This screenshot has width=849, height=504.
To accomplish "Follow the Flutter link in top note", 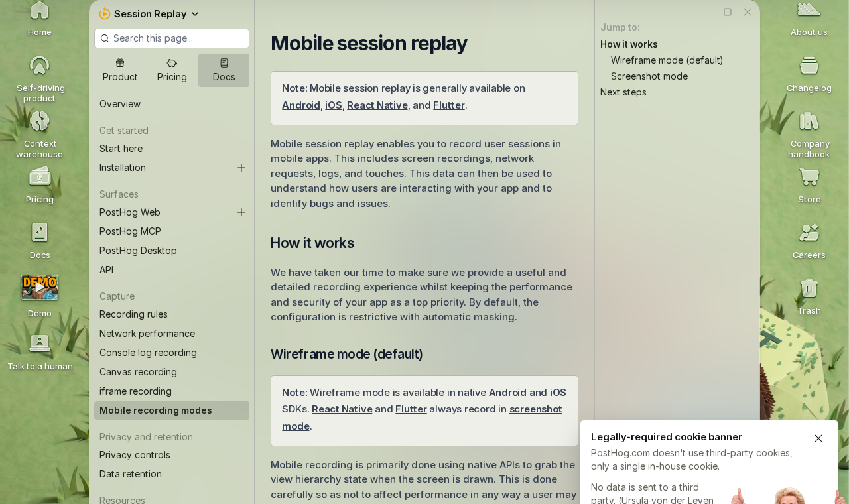I will tap(449, 105).
